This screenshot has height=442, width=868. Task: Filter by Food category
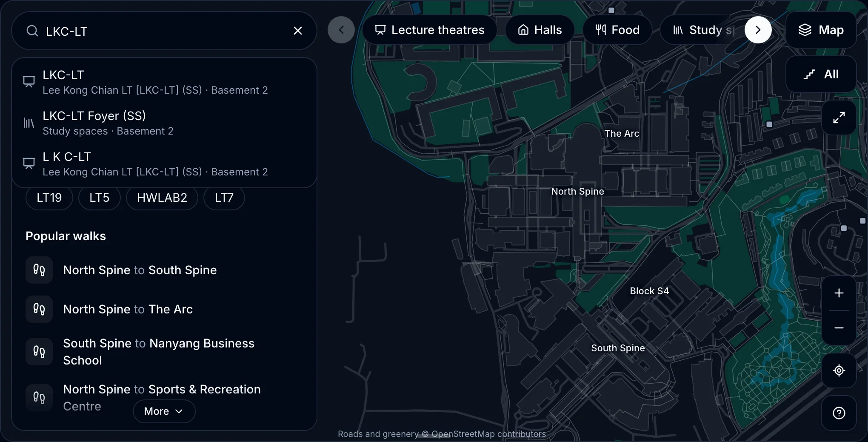coord(617,30)
